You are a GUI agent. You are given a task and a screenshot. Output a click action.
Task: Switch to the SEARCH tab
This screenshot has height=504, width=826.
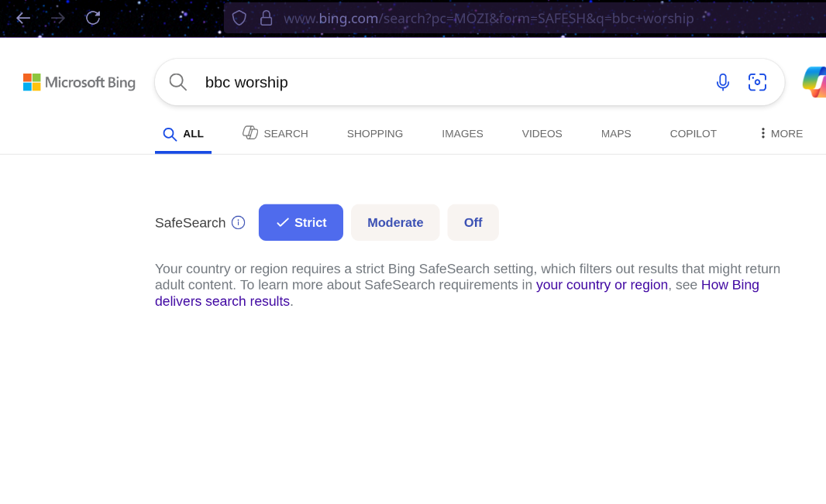(275, 134)
